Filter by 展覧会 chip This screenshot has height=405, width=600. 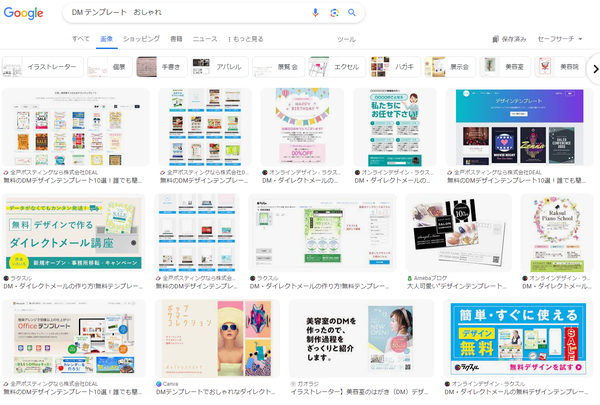tap(278, 67)
